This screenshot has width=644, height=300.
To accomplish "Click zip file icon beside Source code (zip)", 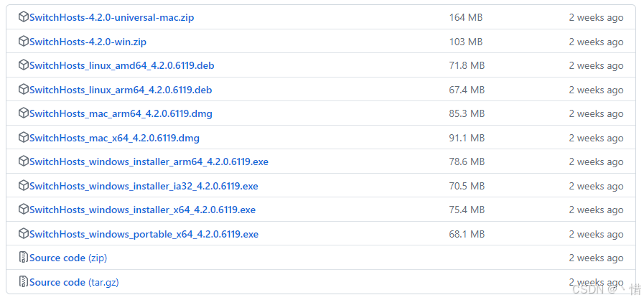I will pyautogui.click(x=24, y=258).
